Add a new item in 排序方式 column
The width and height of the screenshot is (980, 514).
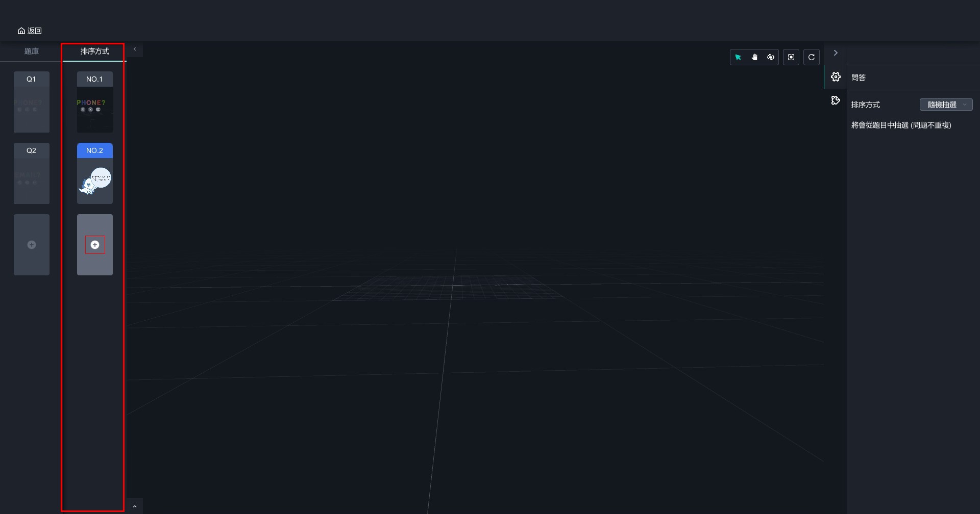95,245
